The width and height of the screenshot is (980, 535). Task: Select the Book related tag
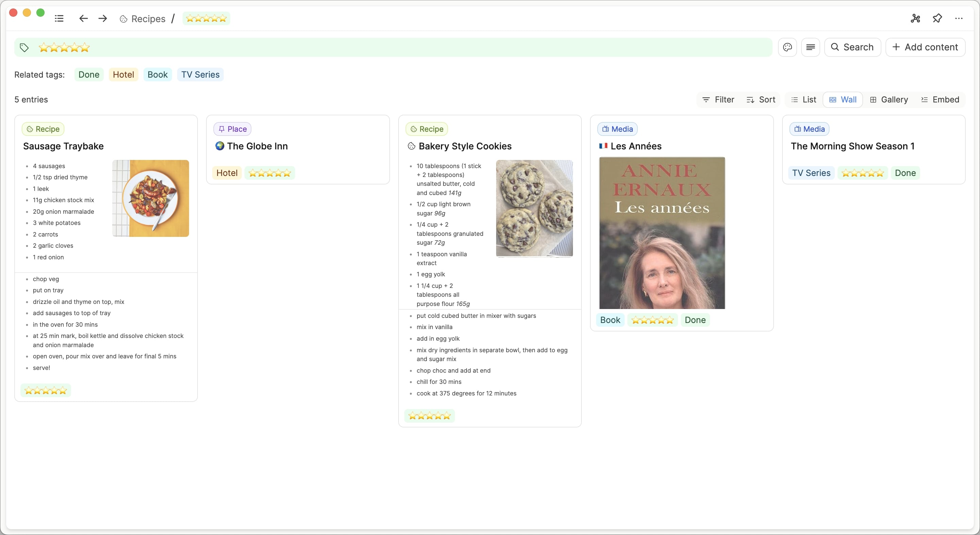[157, 75]
